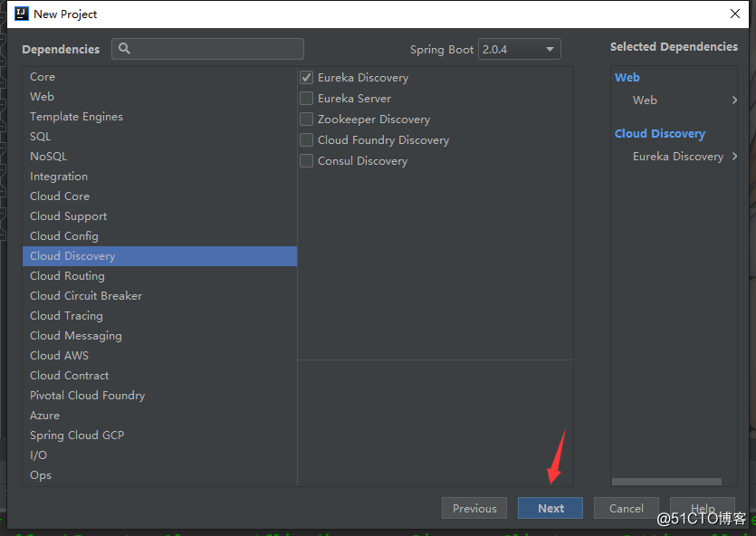The width and height of the screenshot is (756, 536).
Task: Click the selected Web dependency entry
Action: [x=645, y=100]
